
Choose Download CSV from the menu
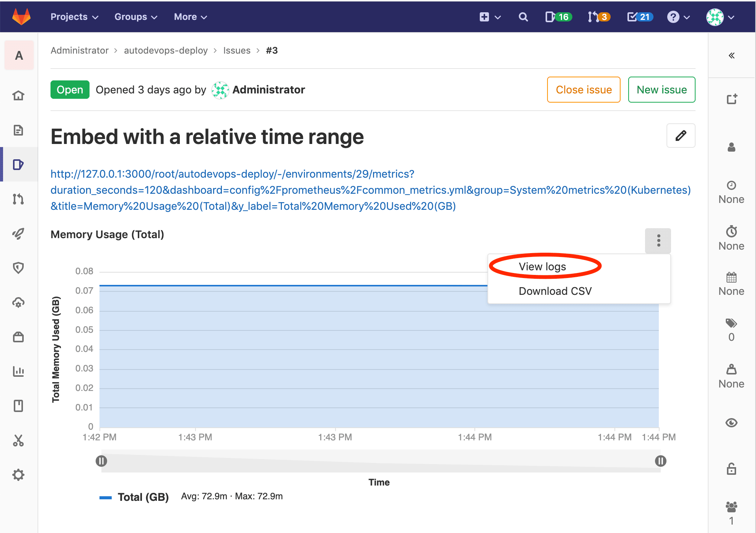(x=555, y=291)
